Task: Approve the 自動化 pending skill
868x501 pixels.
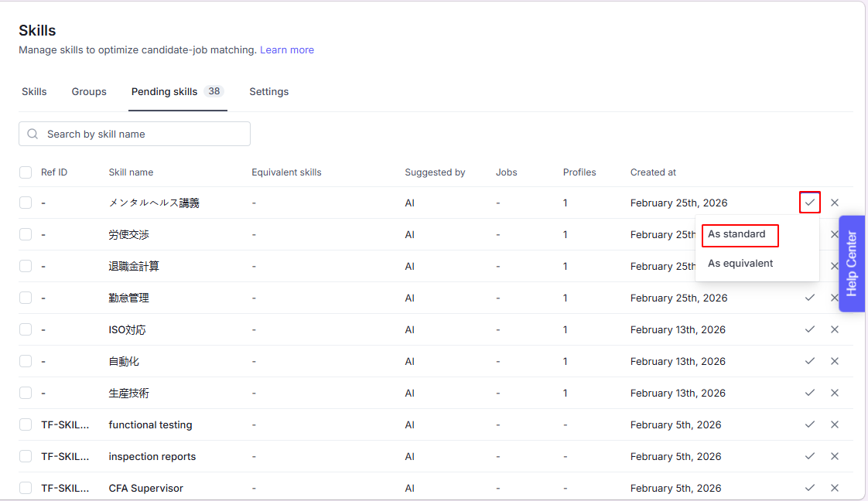Action: 810,361
